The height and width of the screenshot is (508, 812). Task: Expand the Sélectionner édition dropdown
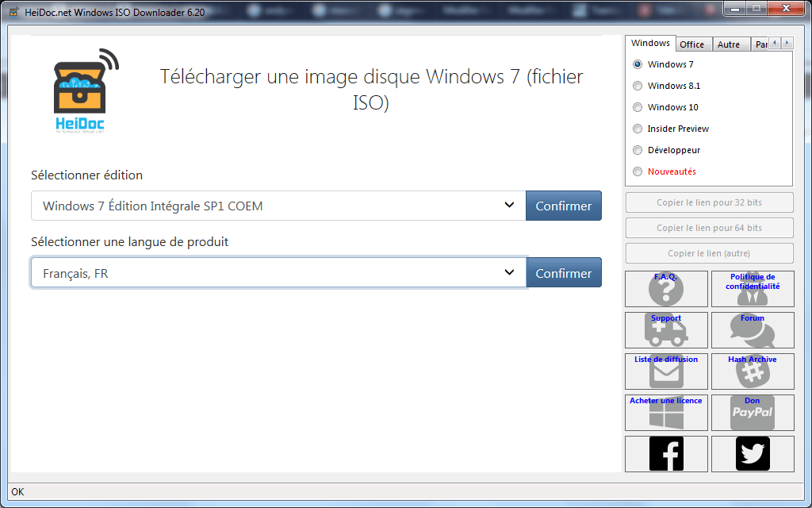point(278,206)
